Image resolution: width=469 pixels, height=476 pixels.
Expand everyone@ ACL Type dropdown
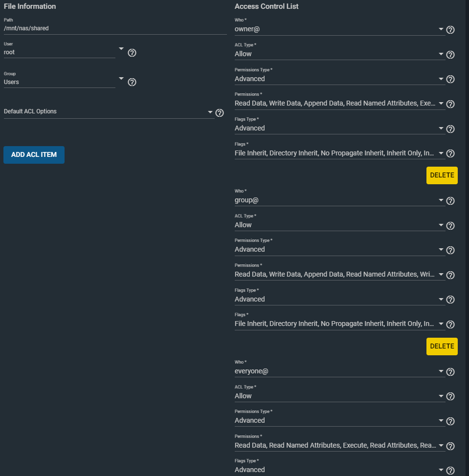point(441,396)
